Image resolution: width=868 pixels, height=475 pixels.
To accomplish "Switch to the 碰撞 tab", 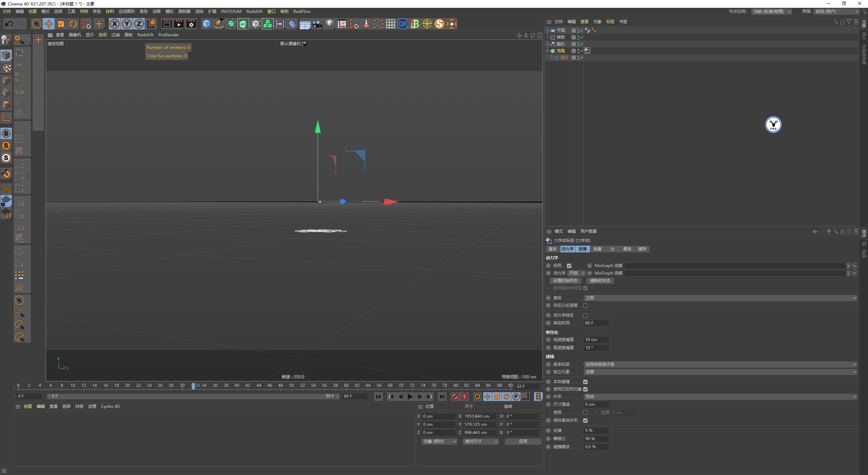I will pos(583,249).
